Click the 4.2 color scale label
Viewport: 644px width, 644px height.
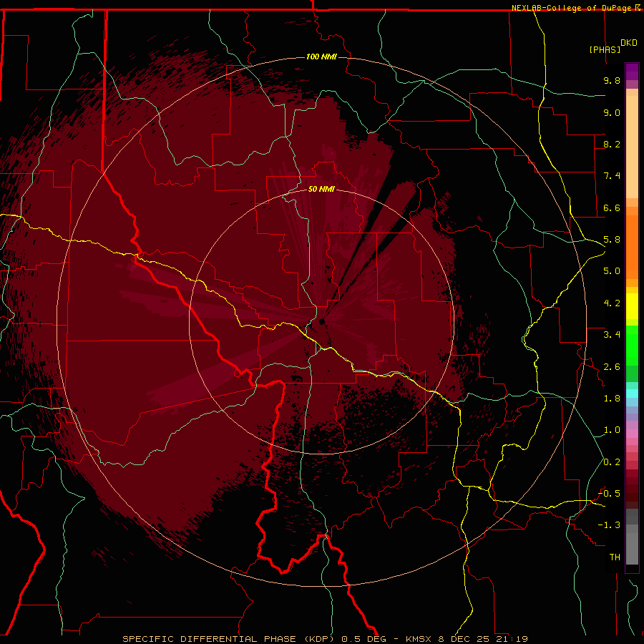[x=612, y=303]
